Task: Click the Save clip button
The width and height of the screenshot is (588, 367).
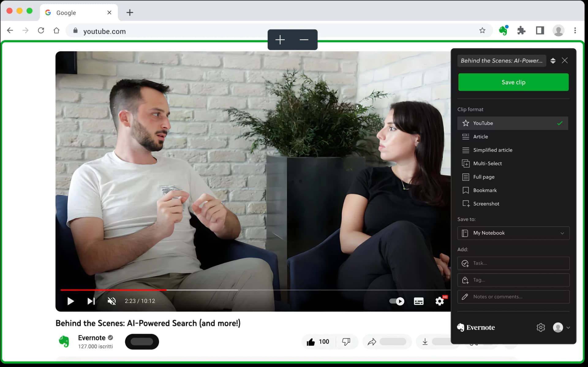Action: [513, 82]
